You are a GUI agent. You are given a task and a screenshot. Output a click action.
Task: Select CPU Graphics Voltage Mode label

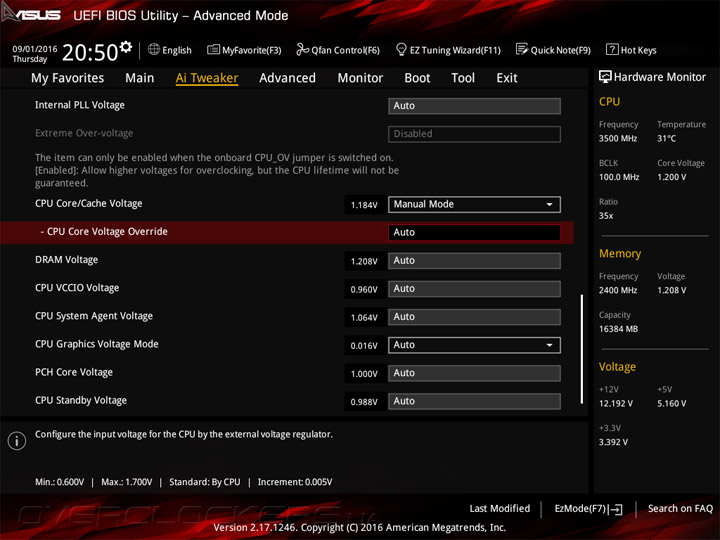(97, 344)
